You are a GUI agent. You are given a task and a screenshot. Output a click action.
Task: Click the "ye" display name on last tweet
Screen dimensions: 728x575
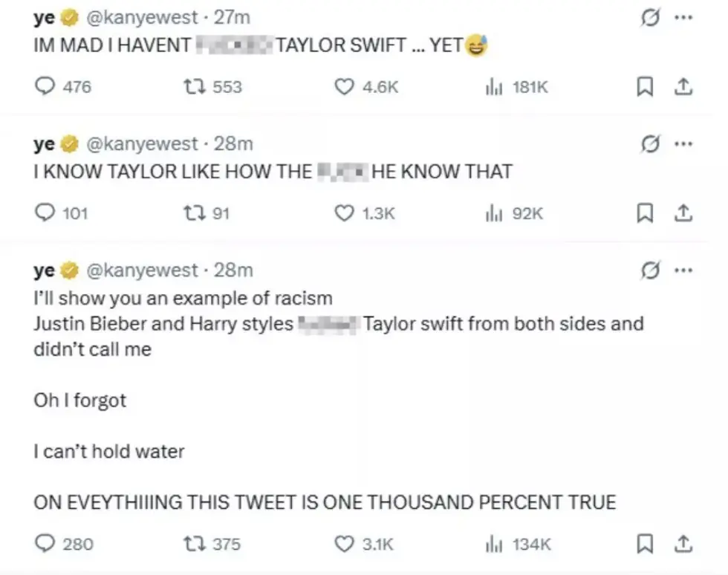point(44,270)
